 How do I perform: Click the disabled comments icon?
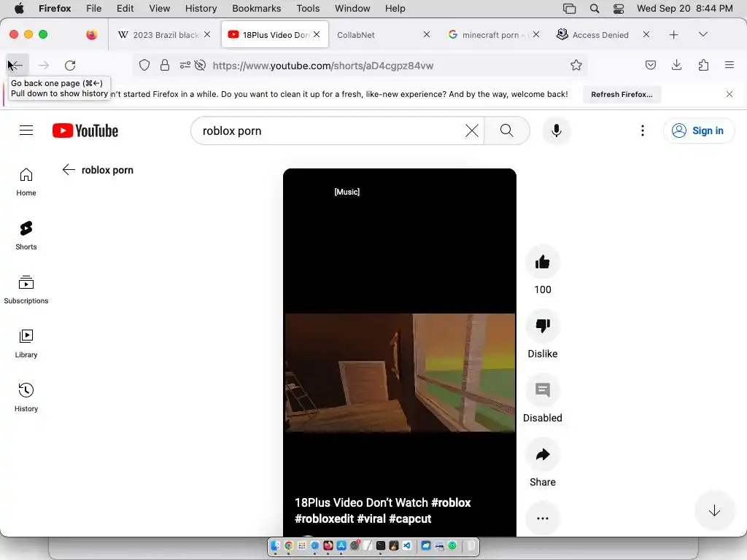click(543, 391)
